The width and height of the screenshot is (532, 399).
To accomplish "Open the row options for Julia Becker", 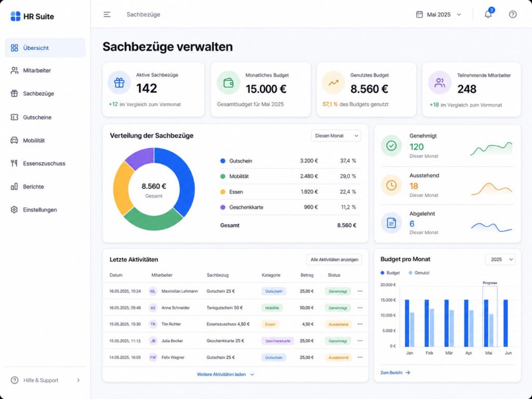I will click(x=360, y=341).
